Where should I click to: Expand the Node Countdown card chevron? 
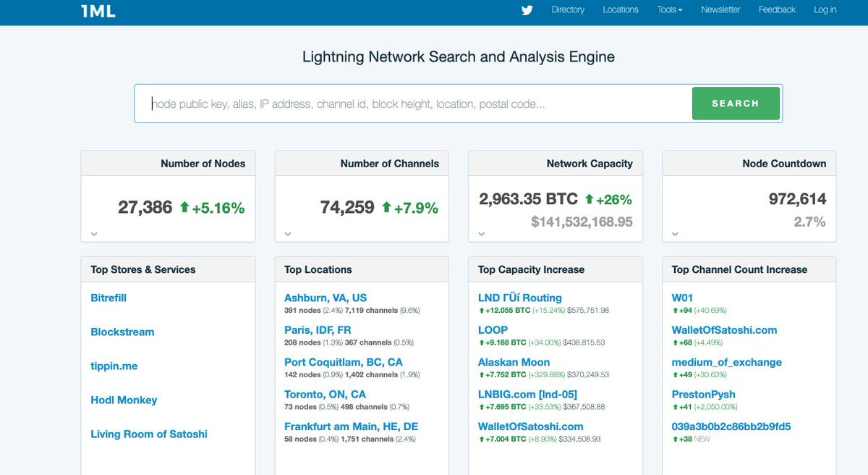pos(676,234)
